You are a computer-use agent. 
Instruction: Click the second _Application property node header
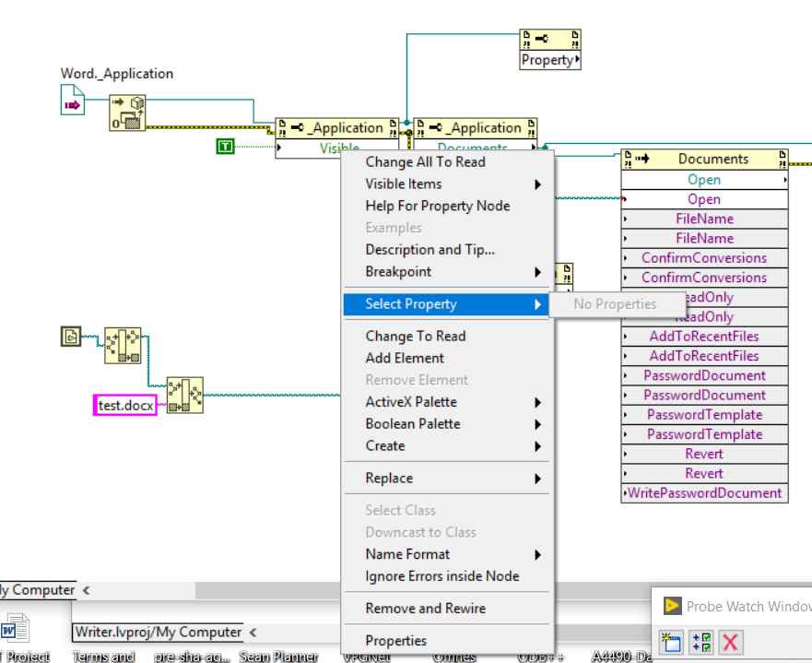tap(476, 128)
